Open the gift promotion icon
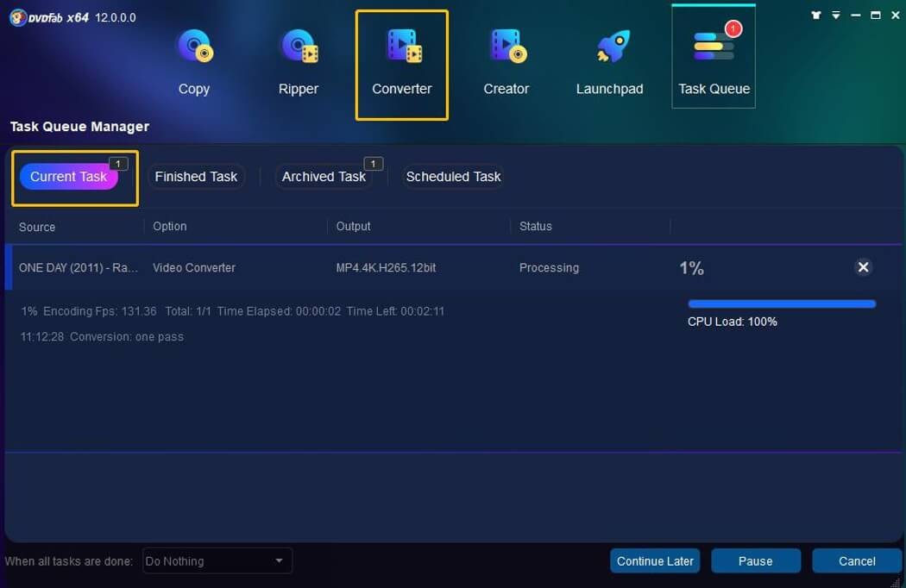Viewport: 906px width, 588px height. [x=815, y=15]
